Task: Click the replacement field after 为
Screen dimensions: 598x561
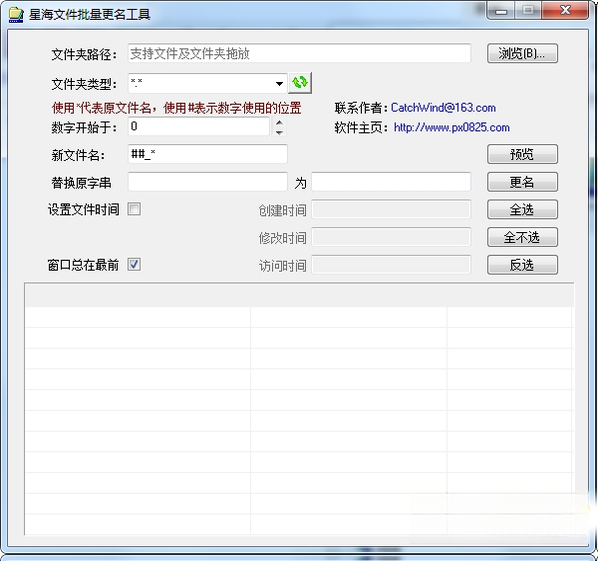Action: [391, 182]
